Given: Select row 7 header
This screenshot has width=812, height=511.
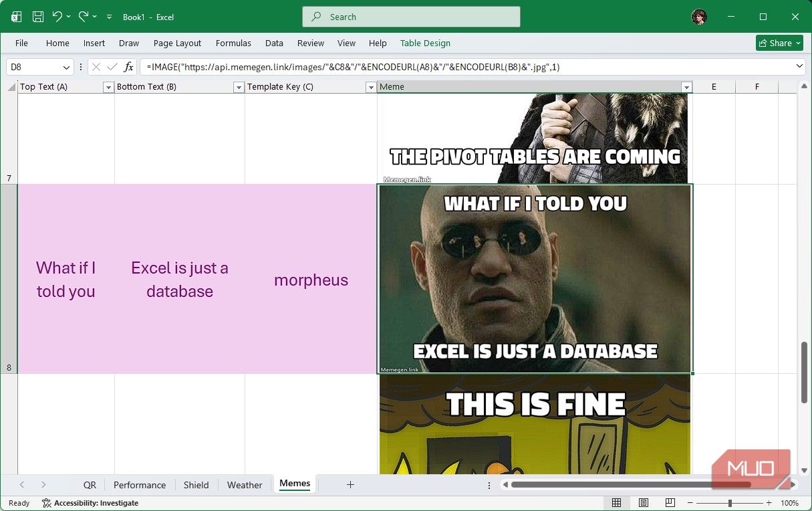Looking at the screenshot, I should point(9,138).
